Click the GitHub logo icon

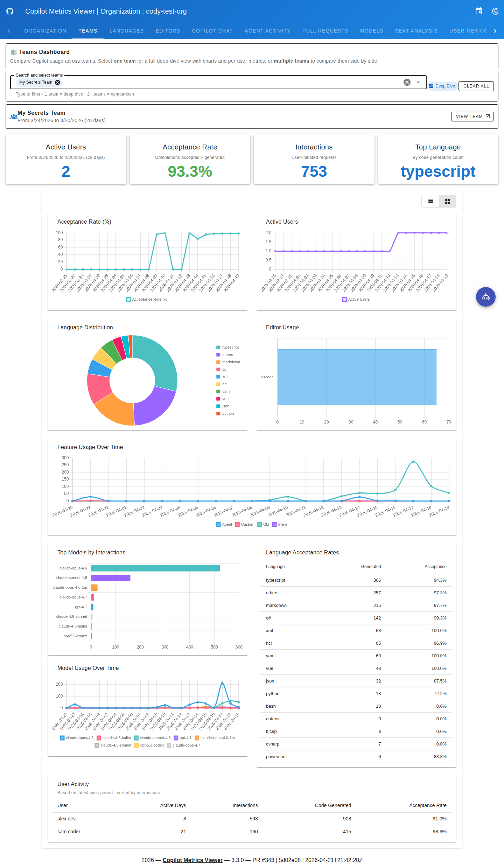tap(10, 11)
